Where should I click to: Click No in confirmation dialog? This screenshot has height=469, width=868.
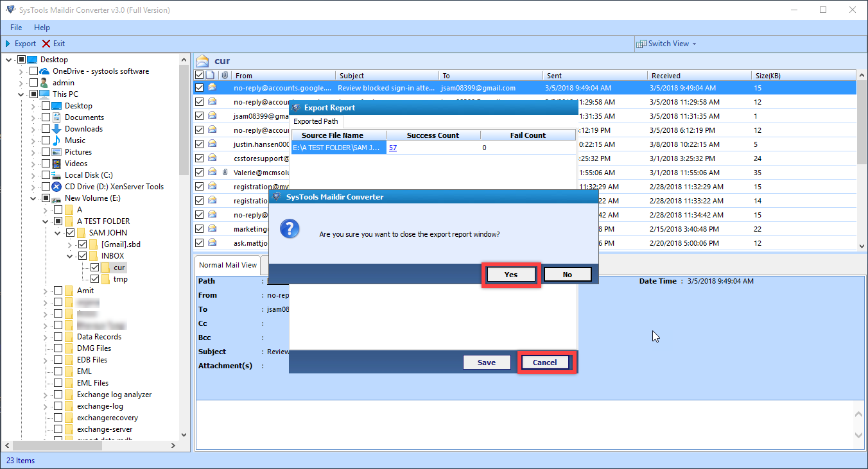coord(568,275)
